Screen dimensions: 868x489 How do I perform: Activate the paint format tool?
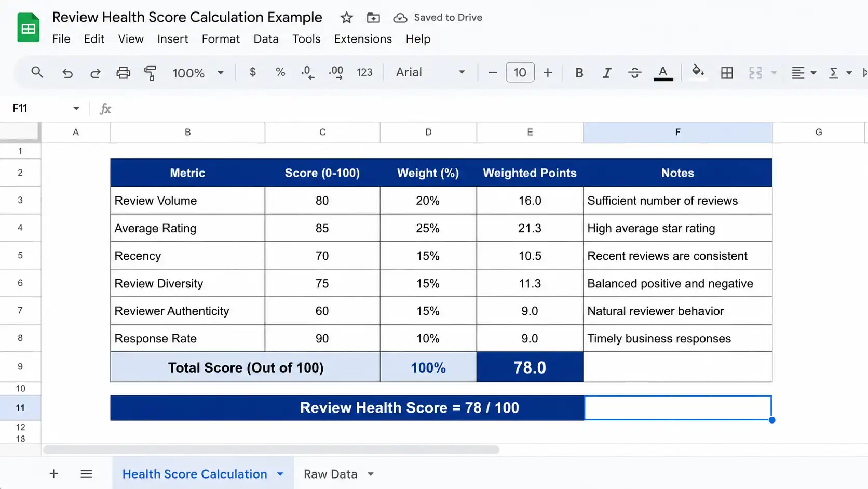(x=151, y=73)
